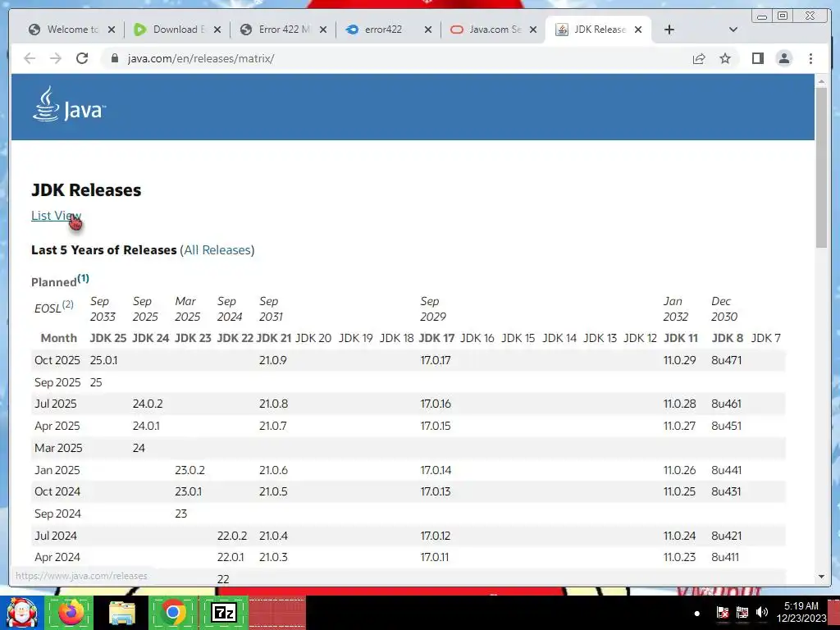
Task: Click the JDK 21 column header
Action: [x=273, y=339]
